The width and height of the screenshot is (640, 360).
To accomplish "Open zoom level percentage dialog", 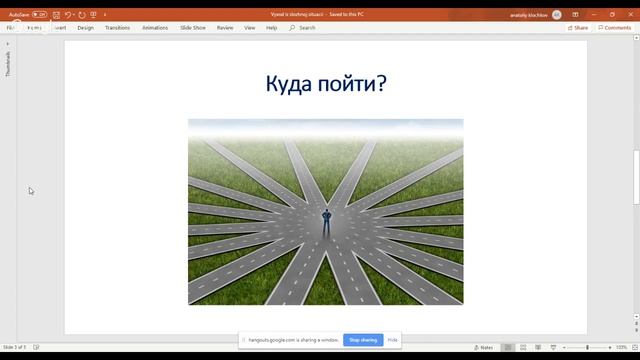I will [x=621, y=347].
